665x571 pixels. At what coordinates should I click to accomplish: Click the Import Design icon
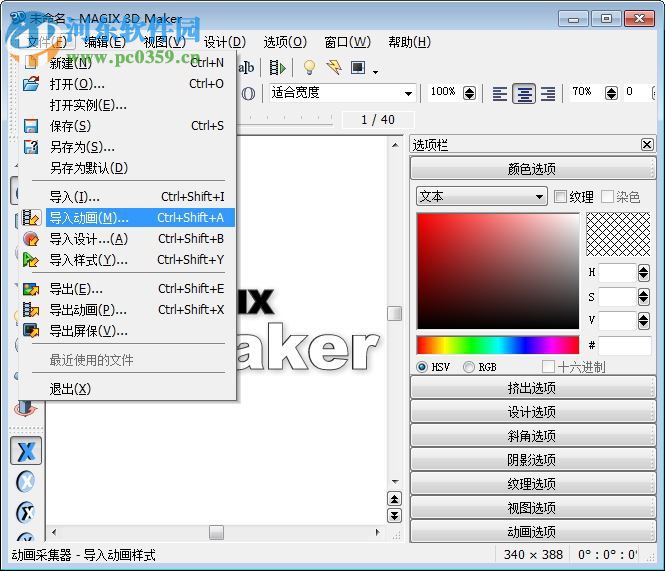[31, 239]
